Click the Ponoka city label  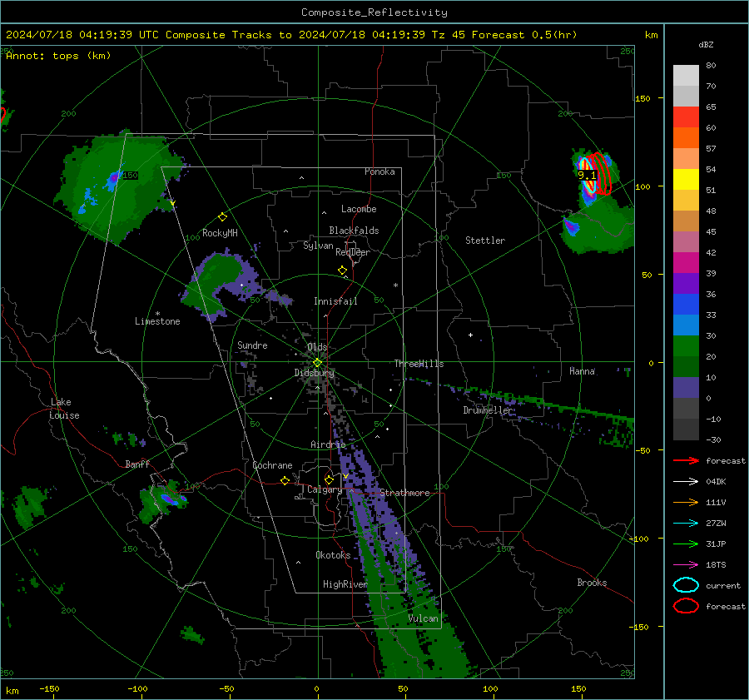(x=379, y=171)
